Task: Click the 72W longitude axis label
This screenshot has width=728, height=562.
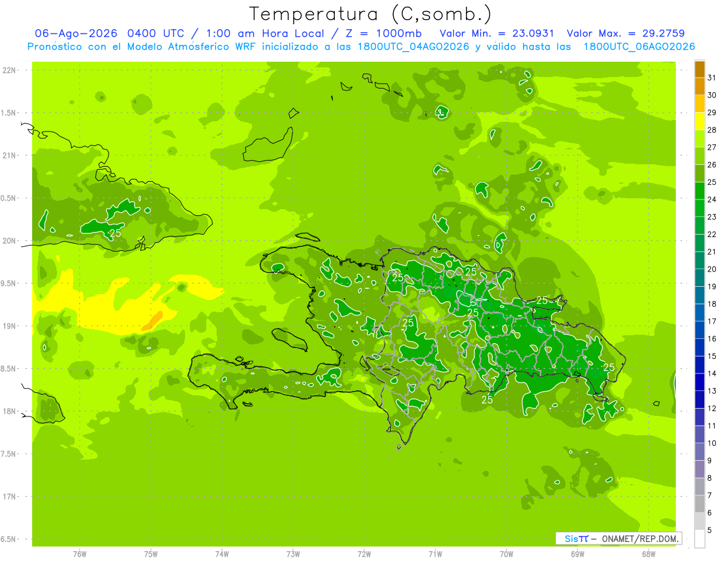Action: (x=364, y=554)
